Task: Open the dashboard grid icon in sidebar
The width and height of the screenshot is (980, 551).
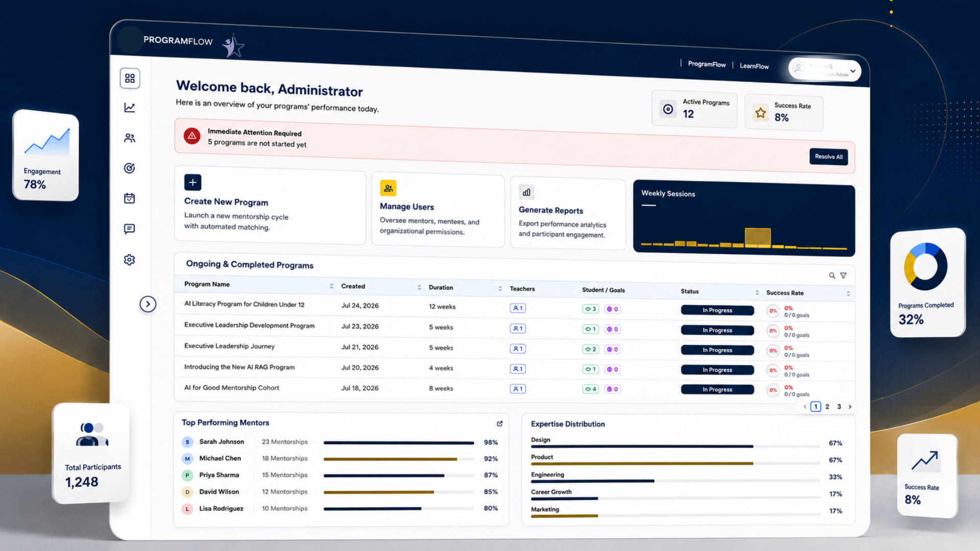Action: coord(130,78)
